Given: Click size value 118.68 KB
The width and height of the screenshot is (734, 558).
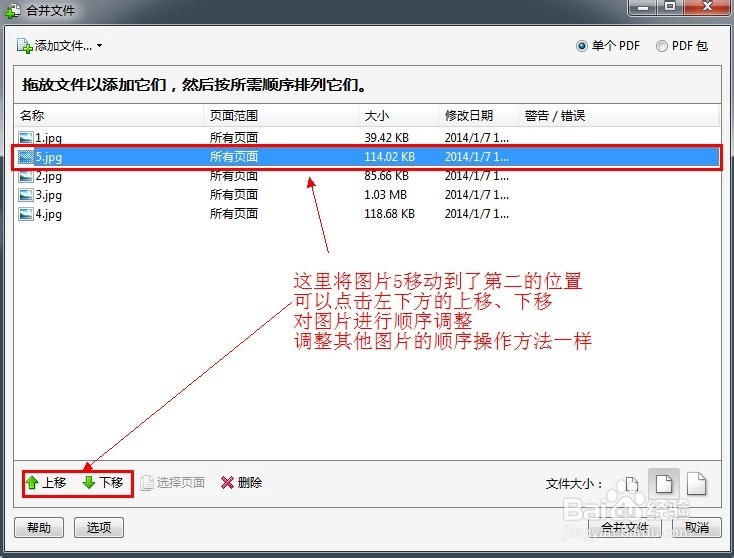Looking at the screenshot, I should click(389, 214).
